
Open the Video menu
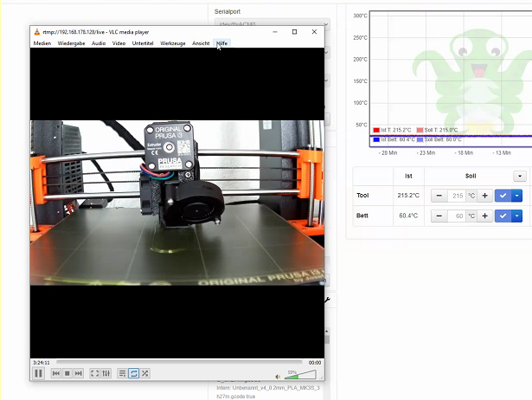click(x=119, y=43)
